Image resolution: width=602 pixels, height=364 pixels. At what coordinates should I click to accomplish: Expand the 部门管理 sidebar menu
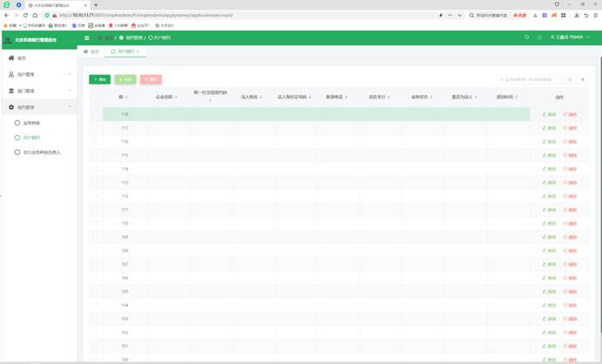click(38, 91)
